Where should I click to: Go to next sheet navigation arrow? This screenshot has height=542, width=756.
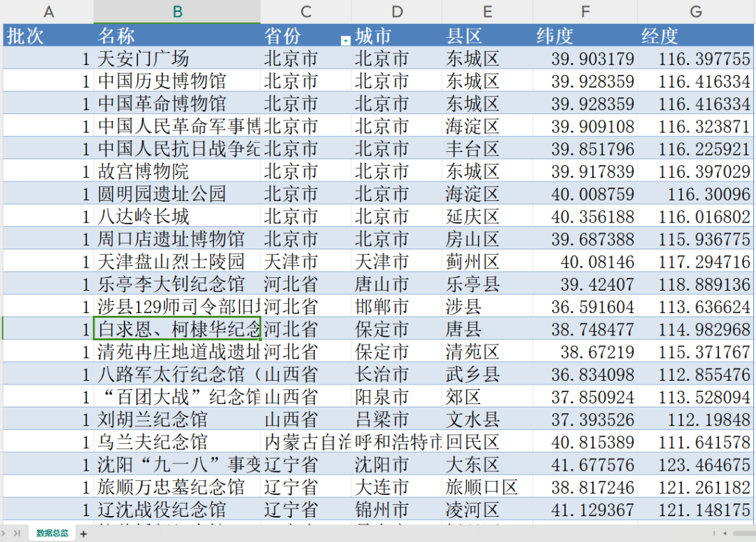3,534
